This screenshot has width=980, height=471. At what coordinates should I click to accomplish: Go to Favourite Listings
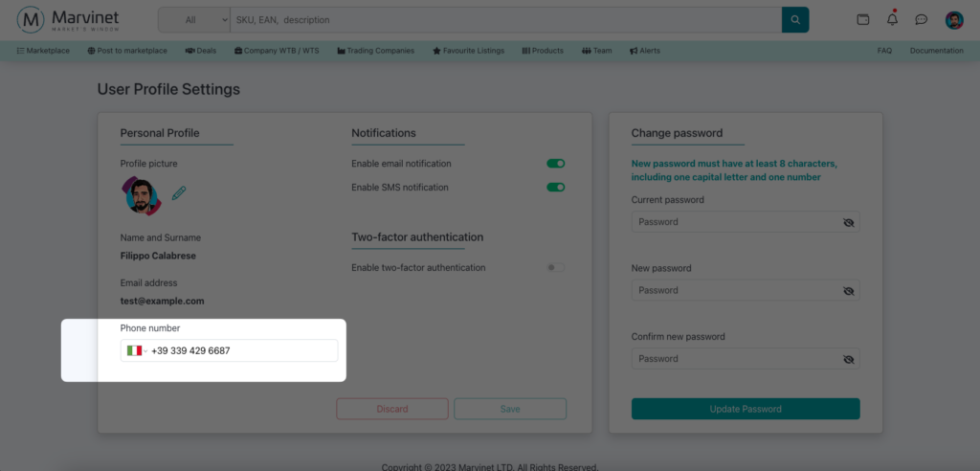(x=468, y=51)
